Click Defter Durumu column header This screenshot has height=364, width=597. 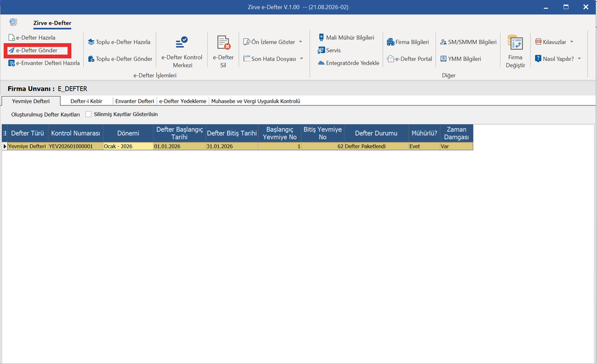click(x=376, y=133)
